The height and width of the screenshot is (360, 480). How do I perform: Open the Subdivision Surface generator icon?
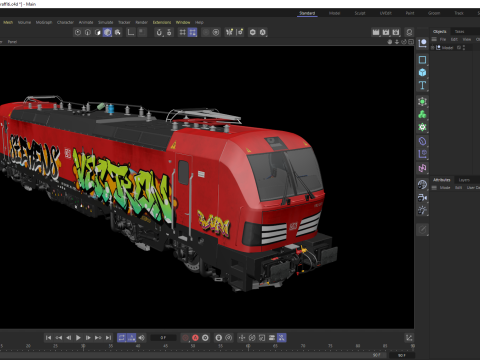click(422, 101)
